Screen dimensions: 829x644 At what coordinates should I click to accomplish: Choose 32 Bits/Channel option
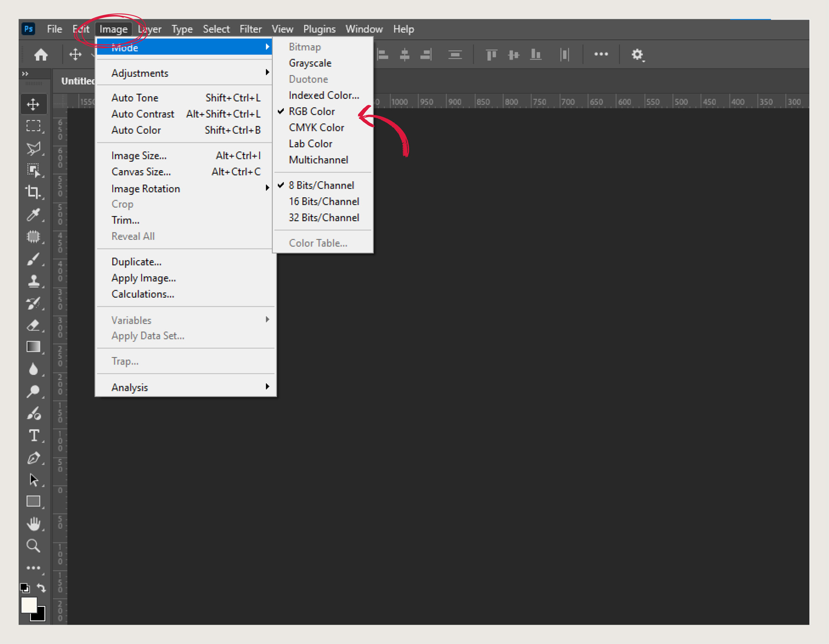[323, 218]
